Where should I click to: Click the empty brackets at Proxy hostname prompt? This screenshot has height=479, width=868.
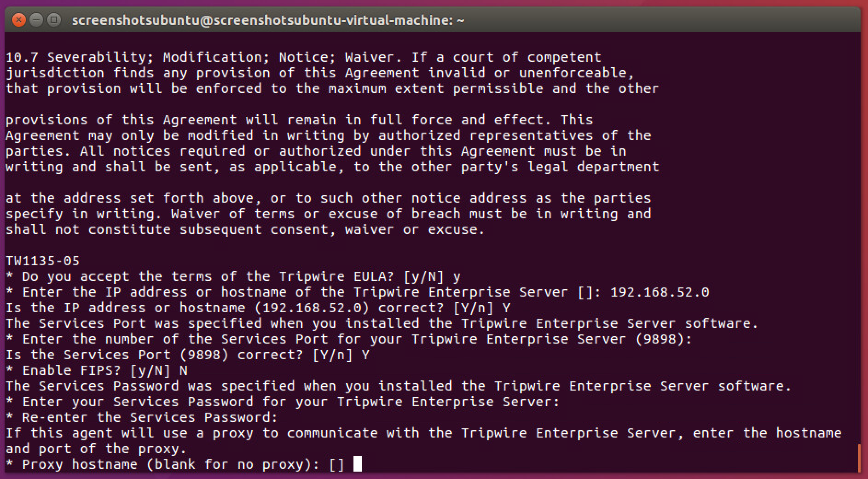tap(336, 464)
